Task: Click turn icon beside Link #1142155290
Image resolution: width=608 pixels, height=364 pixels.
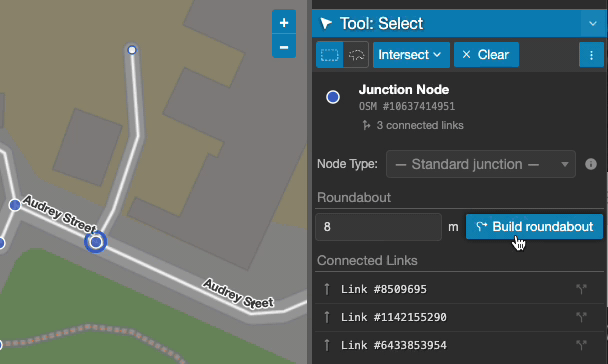Action: point(581,317)
